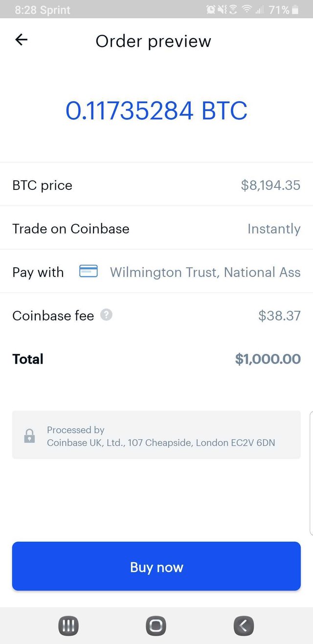
Task: Tap the Order preview title
Action: tap(153, 41)
